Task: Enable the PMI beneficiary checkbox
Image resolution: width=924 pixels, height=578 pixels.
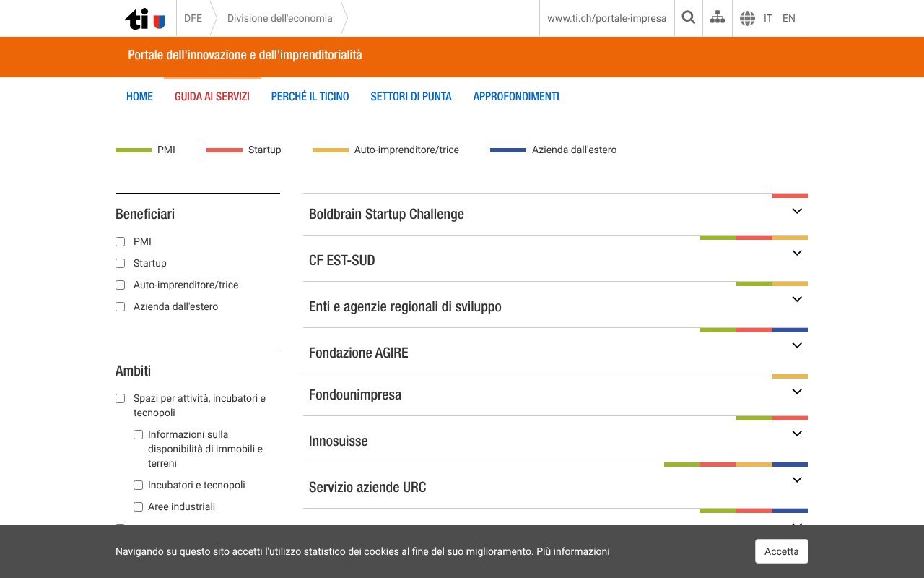Action: click(120, 241)
